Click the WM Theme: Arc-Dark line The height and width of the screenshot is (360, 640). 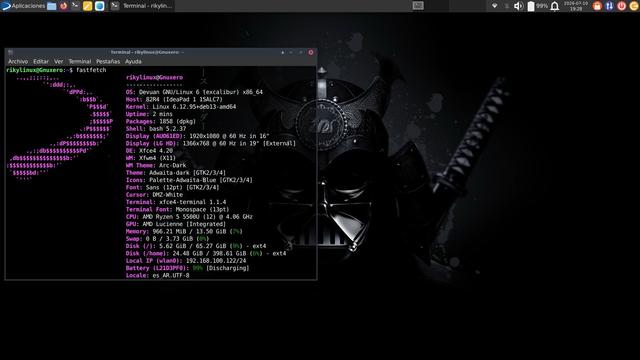156,166
